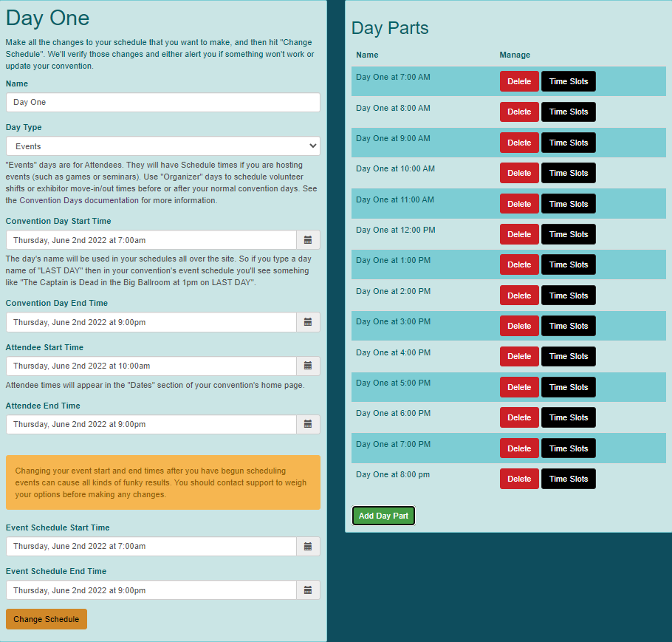
Task: Delete the Day One at 7:00 PM part
Action: click(x=519, y=448)
